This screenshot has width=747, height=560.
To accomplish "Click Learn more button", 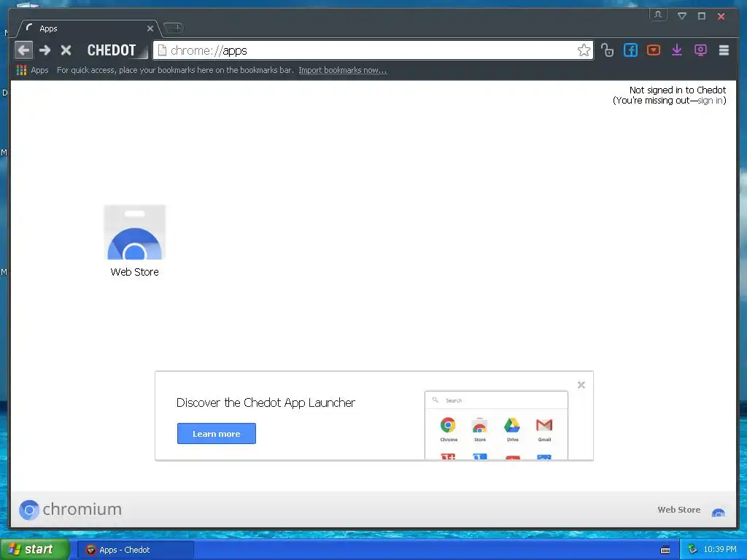I will [x=216, y=433].
